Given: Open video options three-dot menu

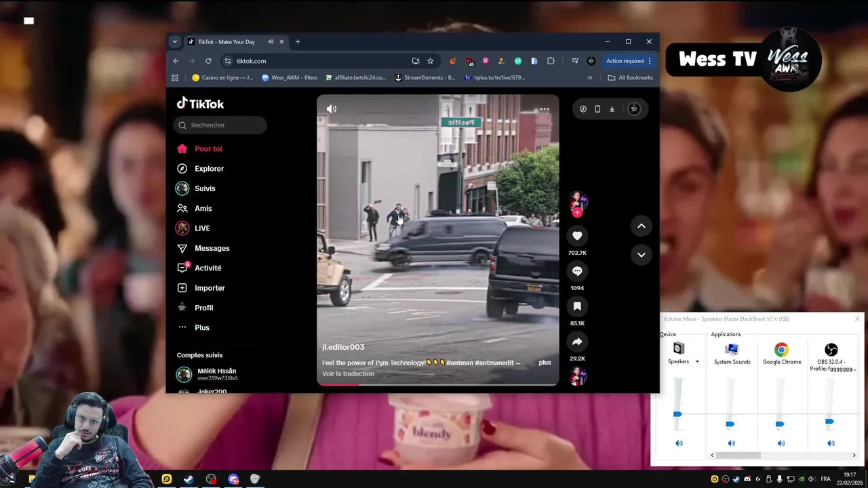Looking at the screenshot, I should point(545,108).
